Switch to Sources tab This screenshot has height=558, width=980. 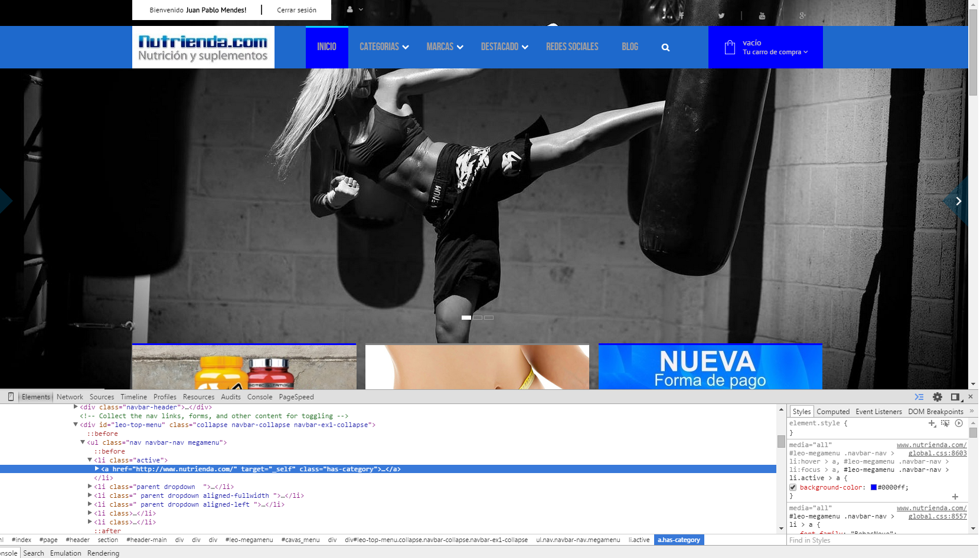(x=102, y=397)
